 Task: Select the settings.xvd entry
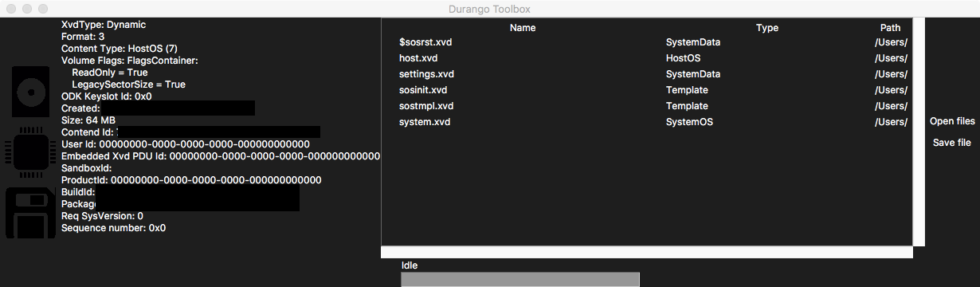[647, 74]
